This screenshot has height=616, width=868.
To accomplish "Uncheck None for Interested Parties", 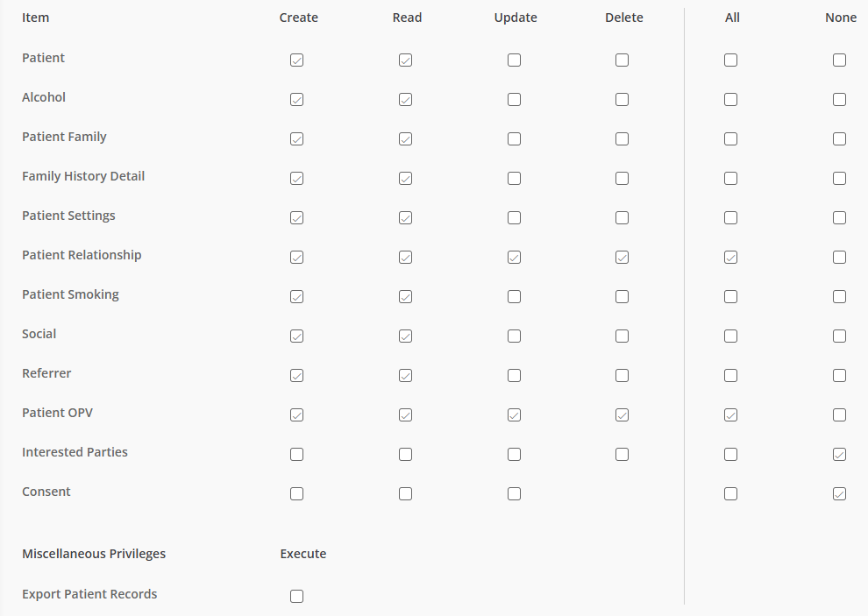I will (839, 455).
